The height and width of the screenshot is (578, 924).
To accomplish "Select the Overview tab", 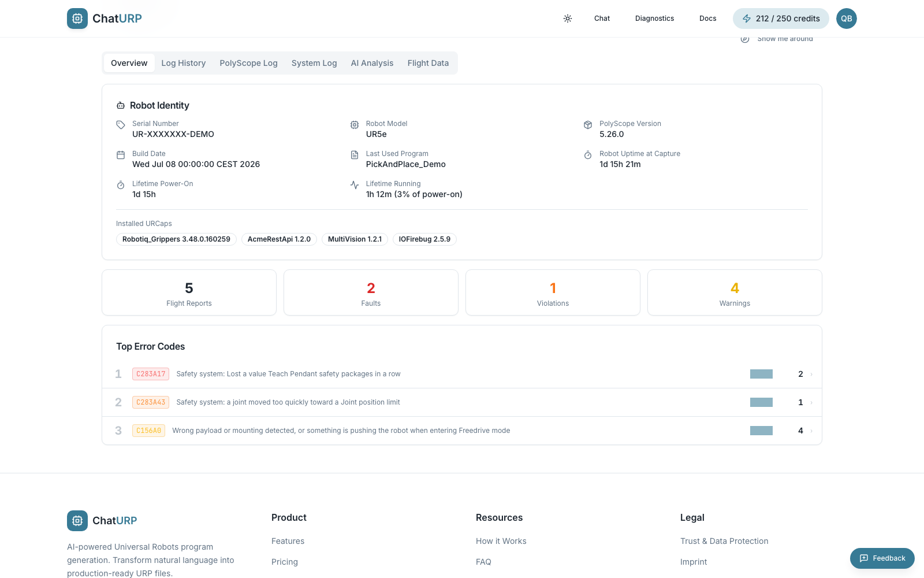I will (129, 63).
